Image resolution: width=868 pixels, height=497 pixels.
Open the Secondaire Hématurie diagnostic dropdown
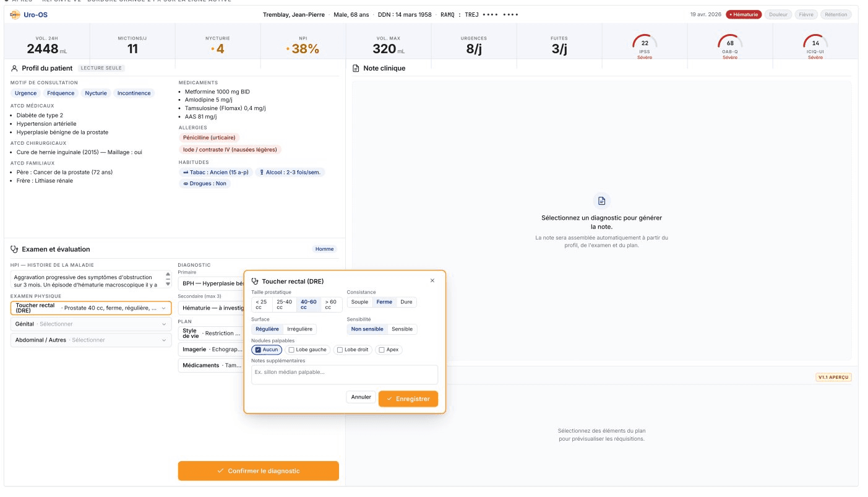[x=211, y=308]
